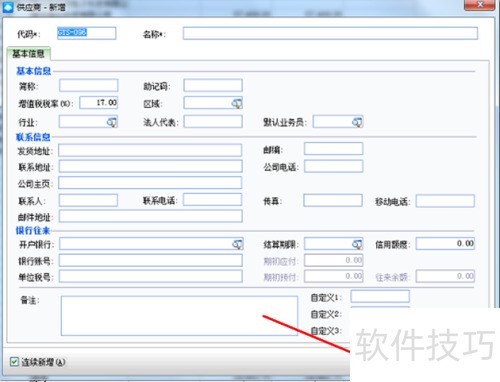Click the disabled 往来余额 field

[445, 276]
